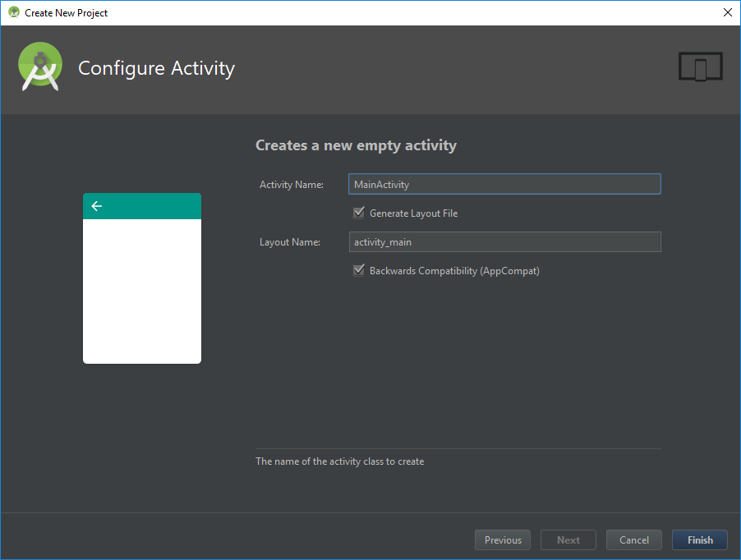Click the back arrow in the activity preview
The height and width of the screenshot is (560, 741).
(97, 206)
